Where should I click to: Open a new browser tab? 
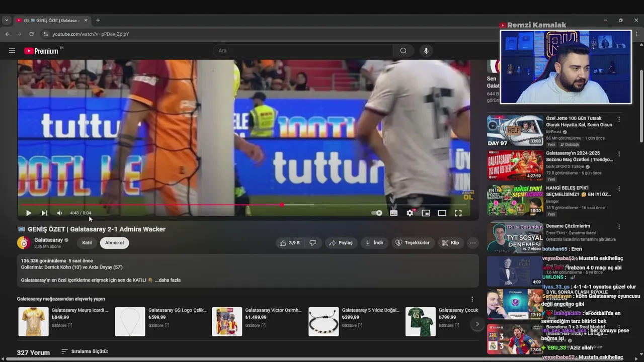[98, 20]
